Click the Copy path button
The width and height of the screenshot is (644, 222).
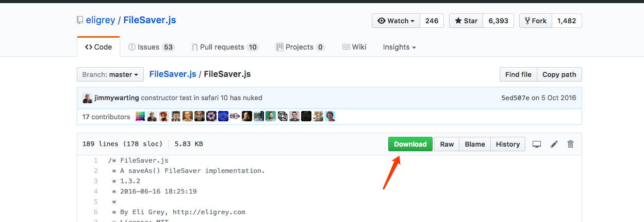click(x=559, y=74)
